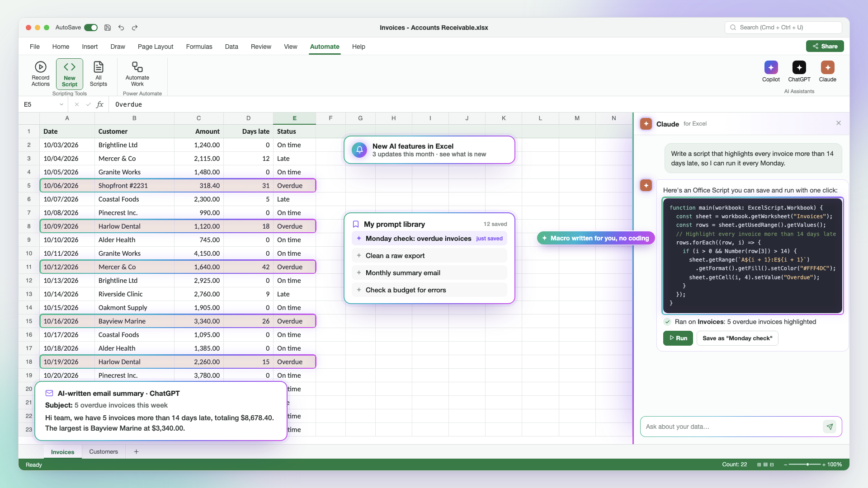Switch to the Page Layout tab

[x=156, y=47]
